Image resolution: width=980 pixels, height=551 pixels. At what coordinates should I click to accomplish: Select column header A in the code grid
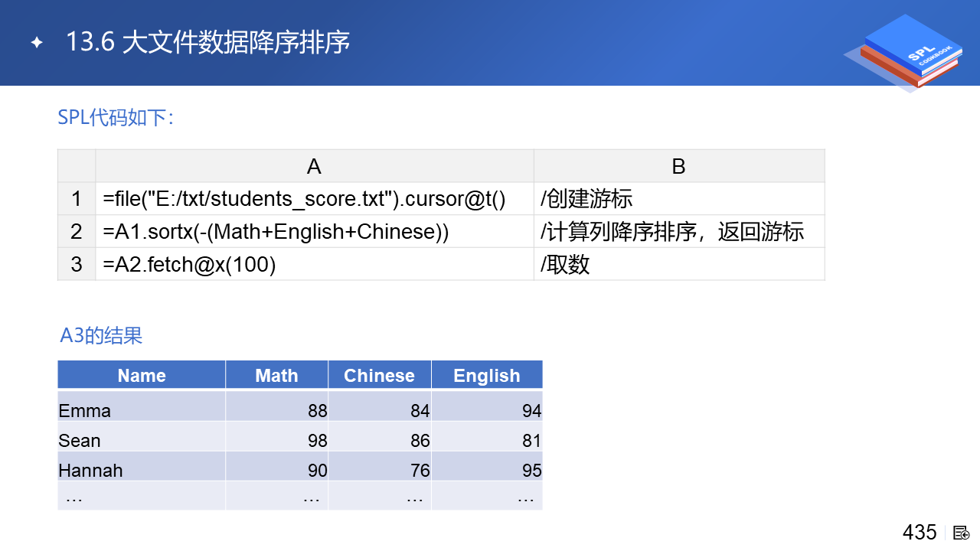314,166
